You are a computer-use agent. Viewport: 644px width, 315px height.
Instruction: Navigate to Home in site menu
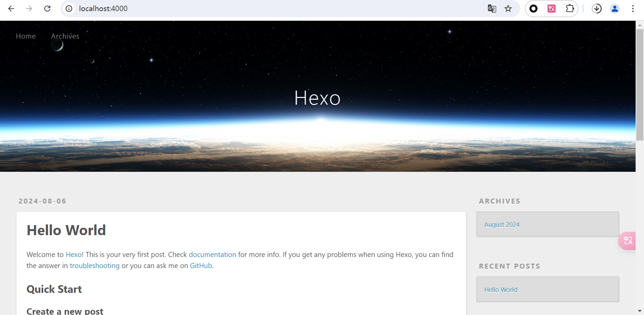(26, 36)
